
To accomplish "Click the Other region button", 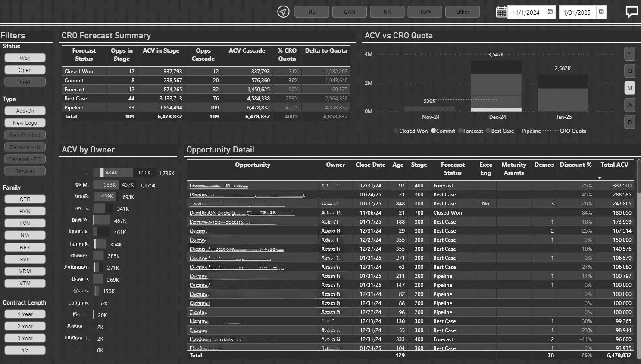I will click(463, 12).
